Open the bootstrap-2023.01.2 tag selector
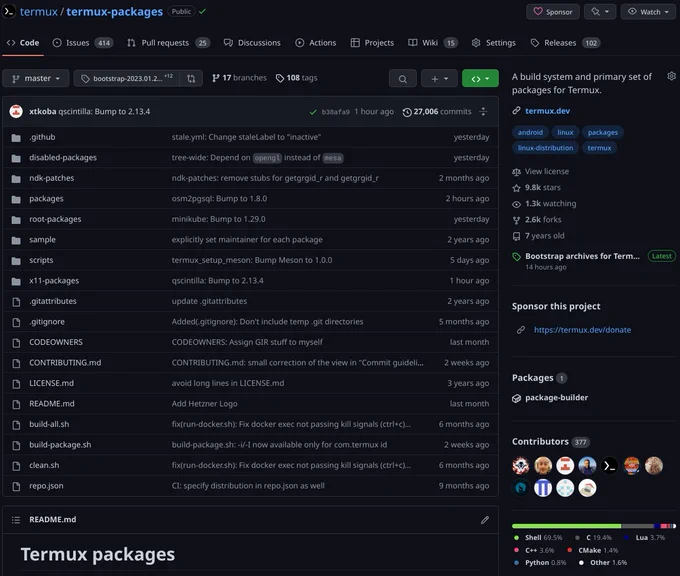The width and height of the screenshot is (680, 576). (x=127, y=79)
